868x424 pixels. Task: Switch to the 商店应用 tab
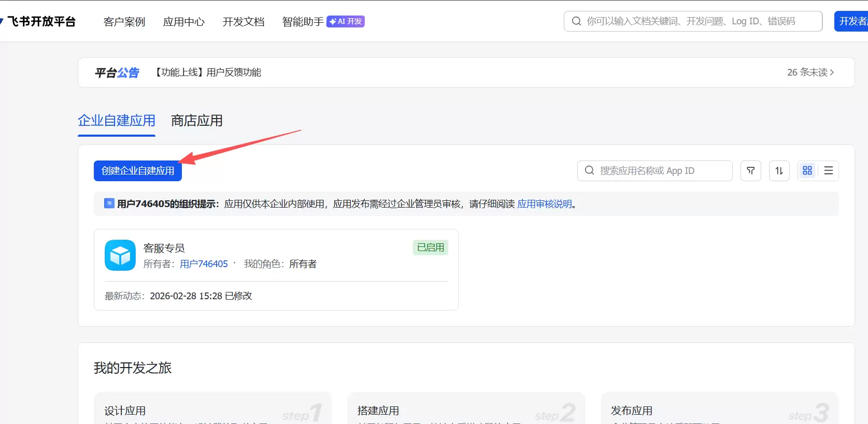coord(196,121)
